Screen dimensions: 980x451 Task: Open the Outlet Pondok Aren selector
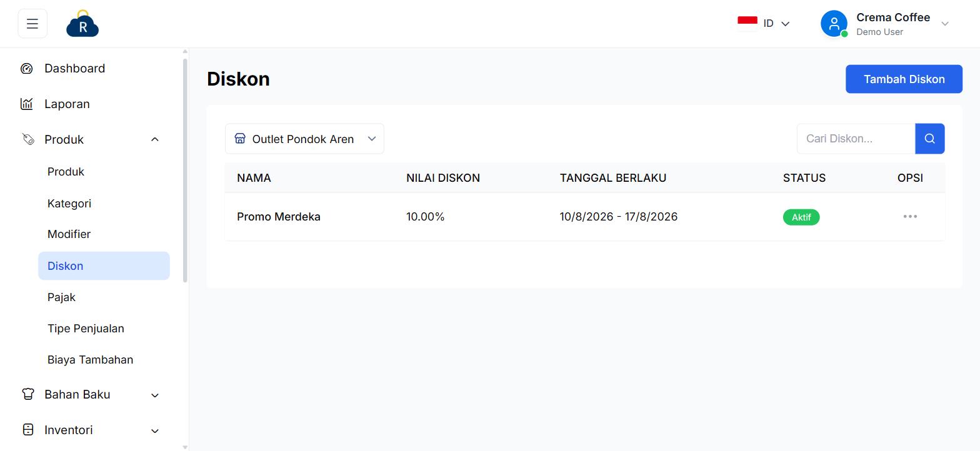pyautogui.click(x=304, y=139)
